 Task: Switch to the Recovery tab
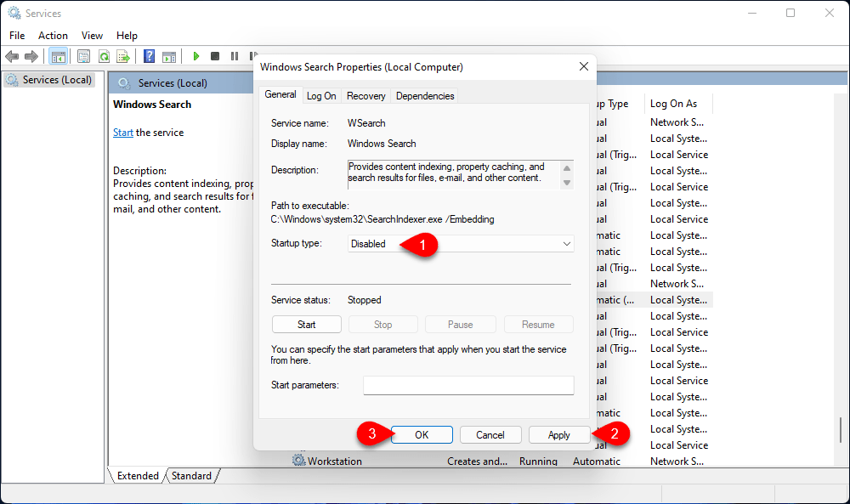click(x=365, y=96)
